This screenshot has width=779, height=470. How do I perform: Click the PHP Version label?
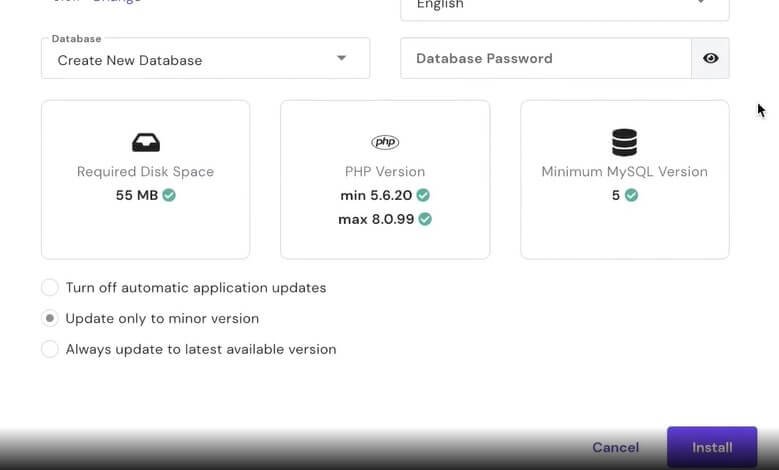(x=385, y=171)
